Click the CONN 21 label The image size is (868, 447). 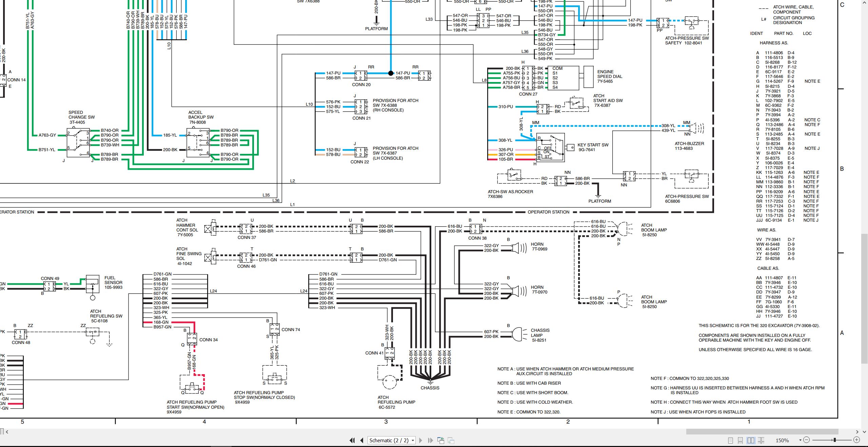361,118
